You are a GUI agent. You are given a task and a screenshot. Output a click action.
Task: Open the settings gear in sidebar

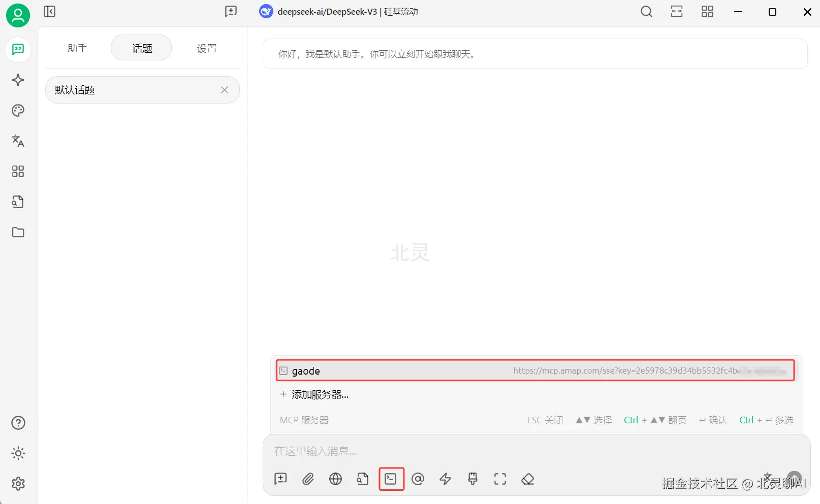(18, 484)
